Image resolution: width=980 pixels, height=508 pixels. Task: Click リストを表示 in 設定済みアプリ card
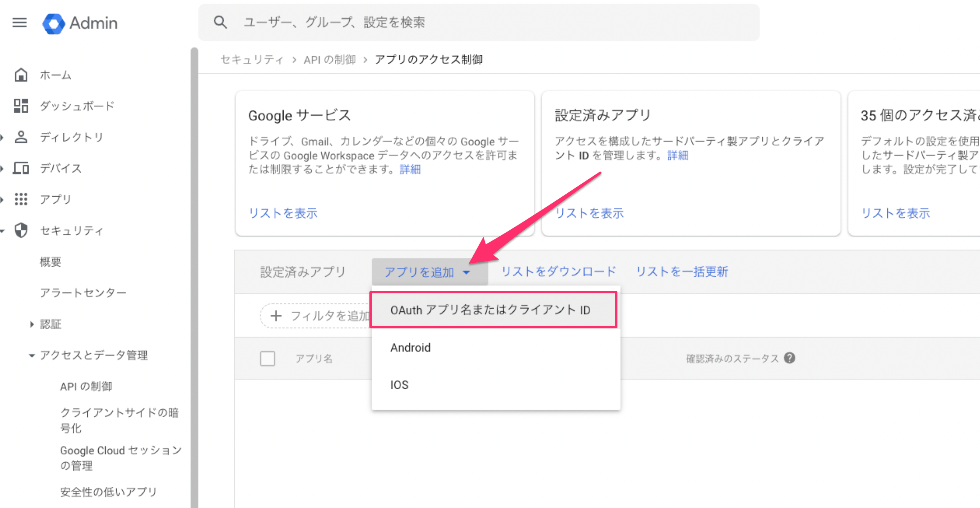tap(590, 213)
